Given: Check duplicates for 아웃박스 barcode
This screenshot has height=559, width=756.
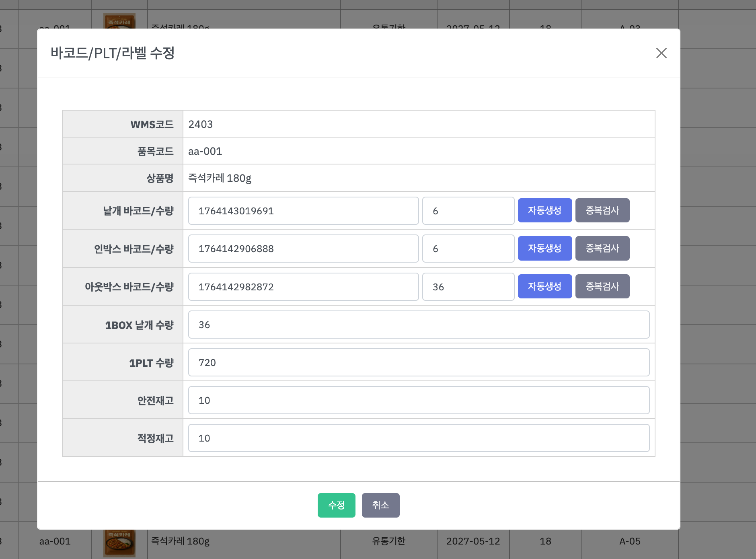Looking at the screenshot, I should click(x=602, y=286).
